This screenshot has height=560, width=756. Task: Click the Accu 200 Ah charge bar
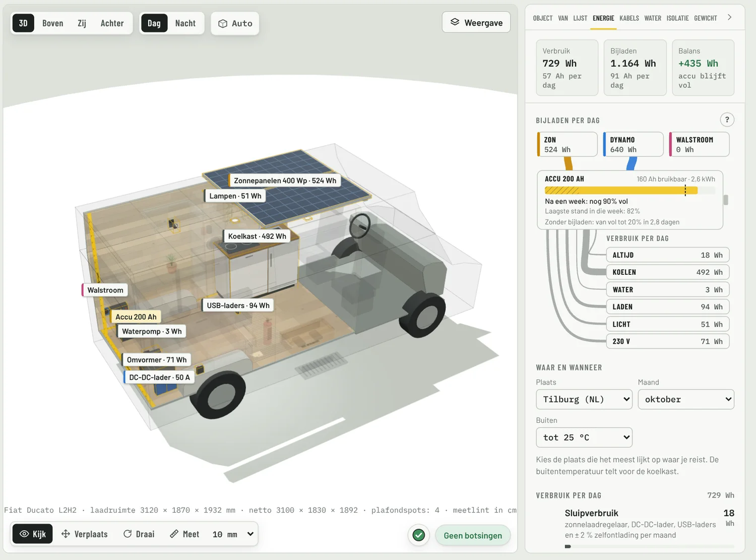pos(630,191)
